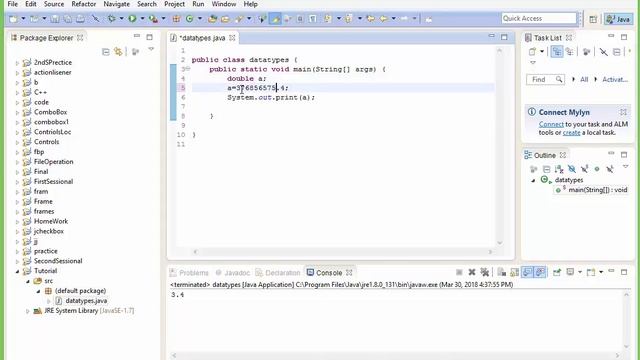Switch to the Problems tab
Screen dimensions: 640x360
pos(189,273)
